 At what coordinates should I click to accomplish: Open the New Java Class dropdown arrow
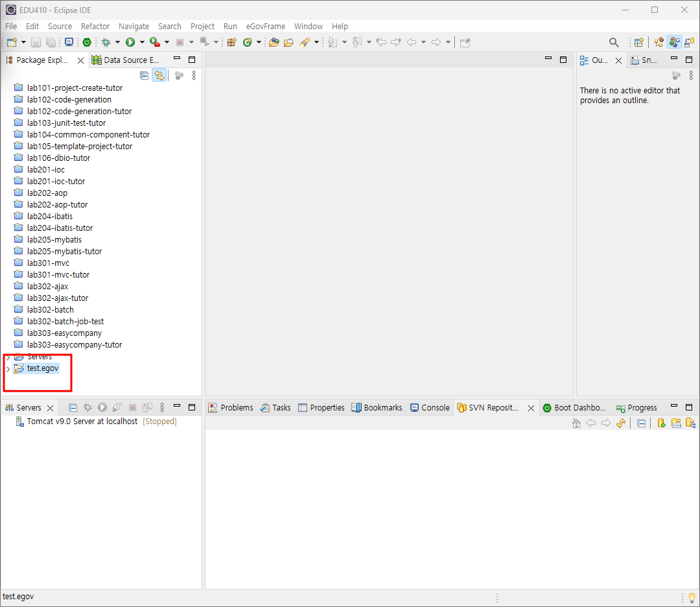tap(259, 42)
